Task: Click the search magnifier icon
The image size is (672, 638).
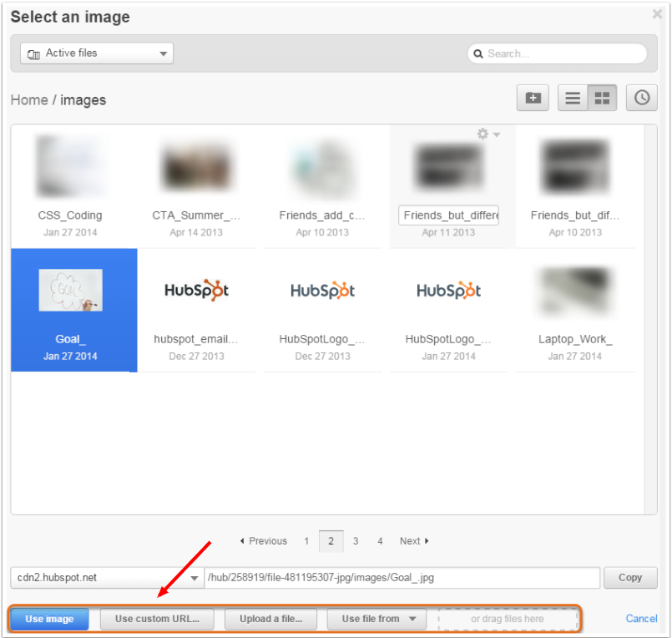Action: coord(478,54)
